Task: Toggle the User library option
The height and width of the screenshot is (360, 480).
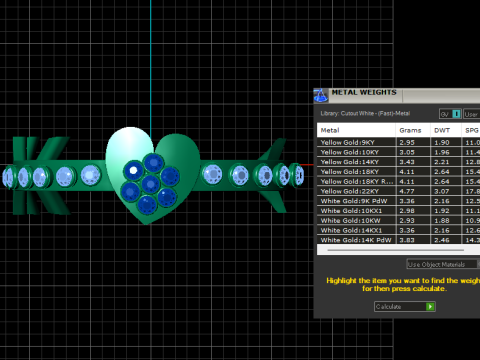Action: [471, 114]
